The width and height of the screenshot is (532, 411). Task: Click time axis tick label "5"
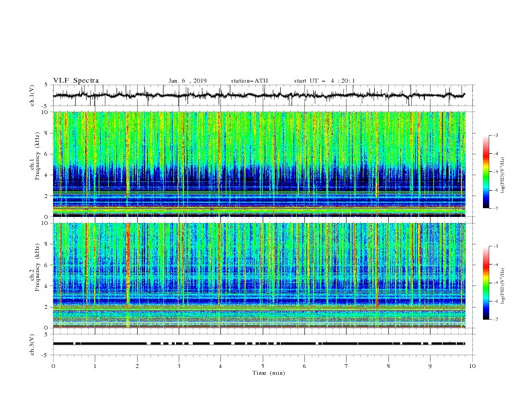pos(263,366)
